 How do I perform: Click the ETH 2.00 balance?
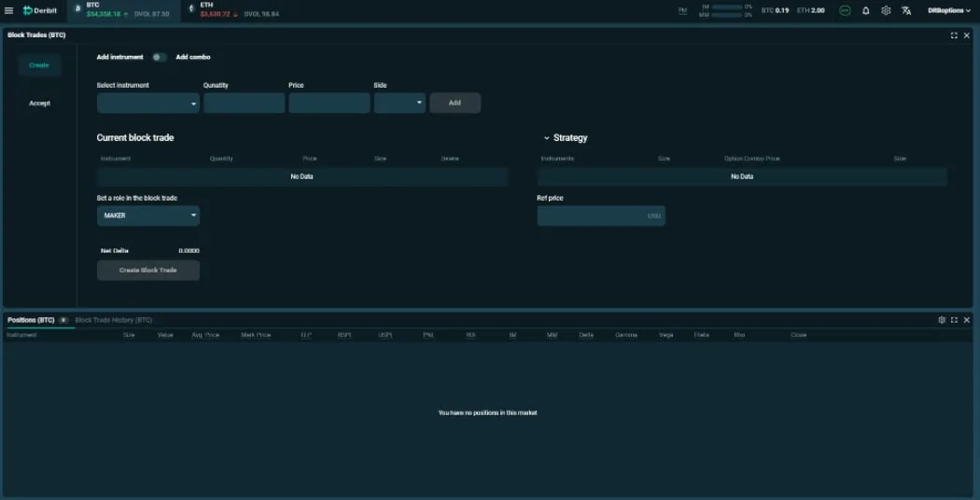point(811,10)
